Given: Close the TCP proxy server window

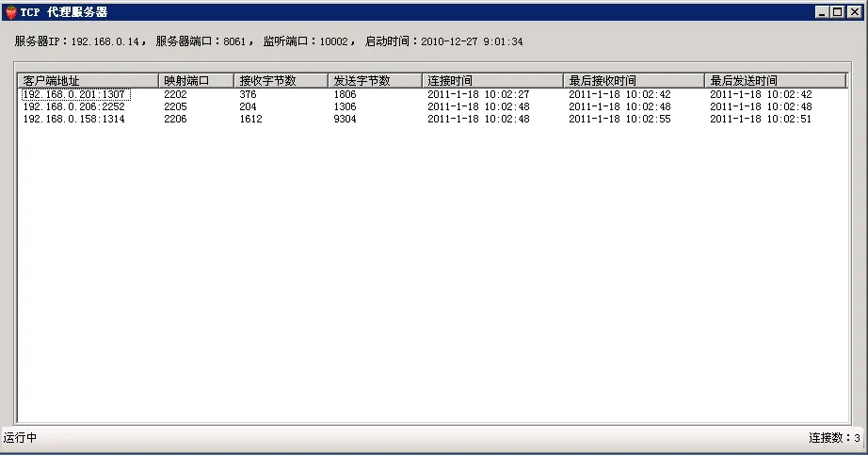Looking at the screenshot, I should pyautogui.click(x=855, y=12).
